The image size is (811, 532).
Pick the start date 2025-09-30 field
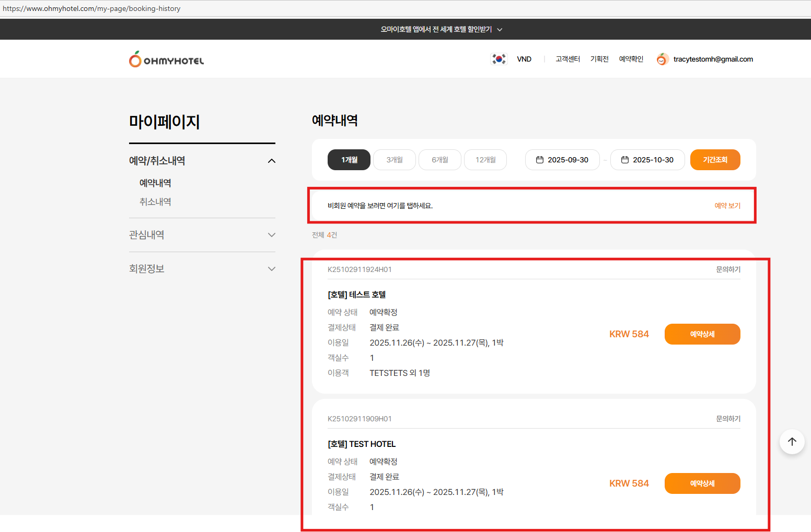(x=562, y=160)
